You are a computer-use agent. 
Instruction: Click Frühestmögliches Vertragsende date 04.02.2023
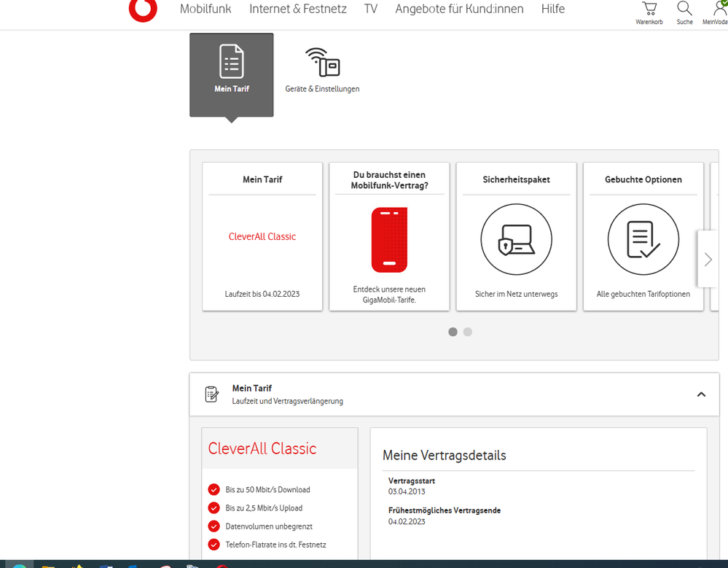tap(406, 521)
